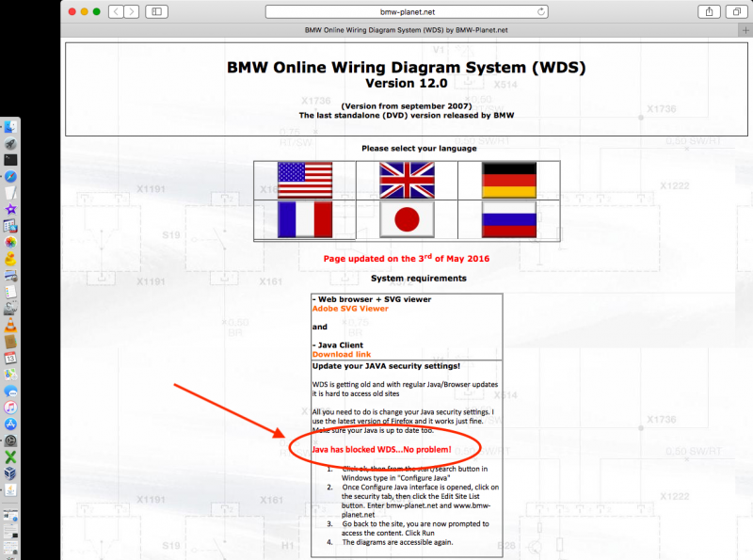Image resolution: width=753 pixels, height=560 pixels.
Task: Click the "Please select your language" text
Action: [419, 149]
